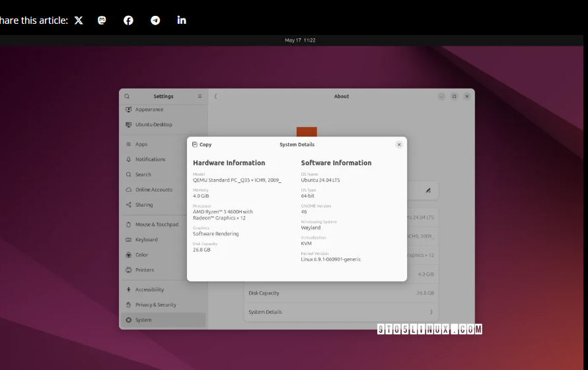Select the 4.0 GiB memory value in dialog
This screenshot has height=370, width=588.
coord(201,196)
